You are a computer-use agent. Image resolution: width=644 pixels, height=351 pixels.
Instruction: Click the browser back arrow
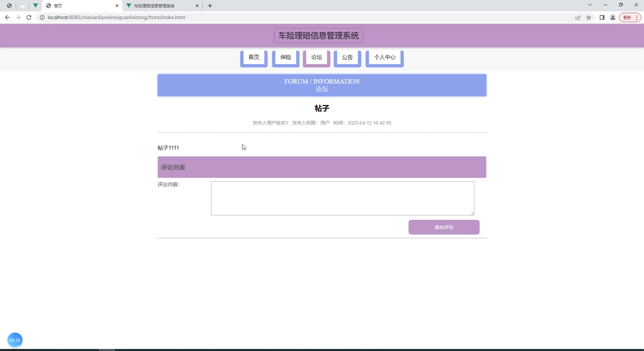pyautogui.click(x=7, y=17)
